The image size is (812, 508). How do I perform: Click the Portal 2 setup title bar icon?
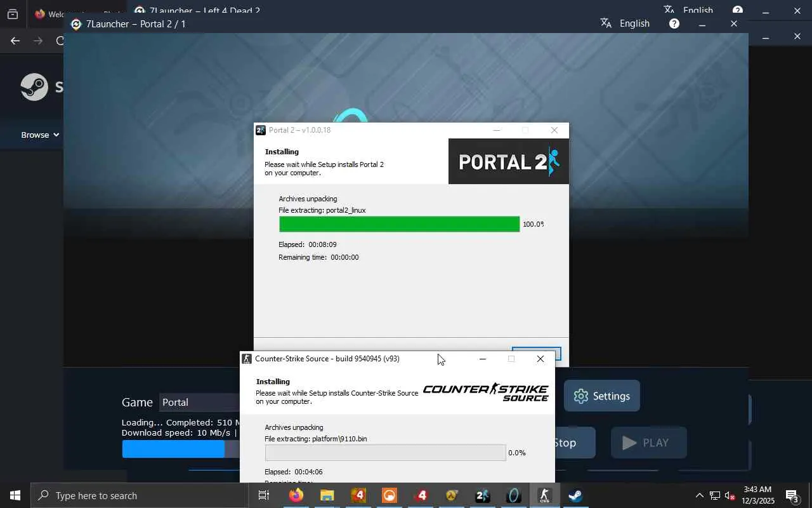[x=261, y=130]
